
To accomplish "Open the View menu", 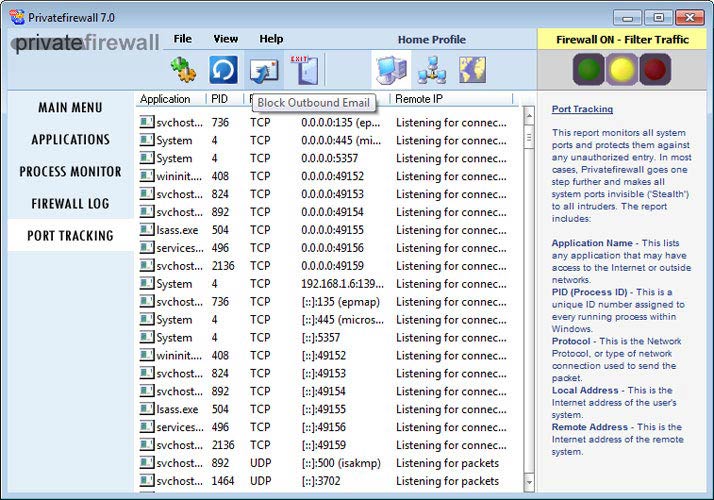I will (225, 39).
